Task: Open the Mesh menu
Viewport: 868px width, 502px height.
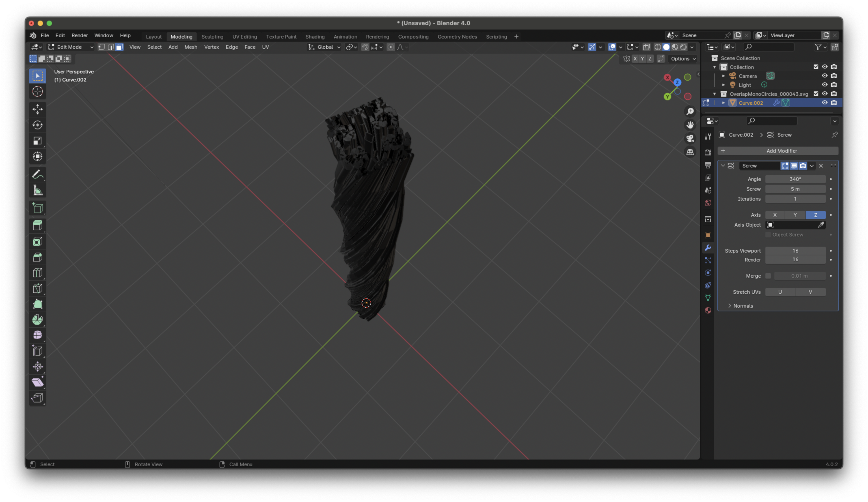Action: pyautogui.click(x=191, y=47)
